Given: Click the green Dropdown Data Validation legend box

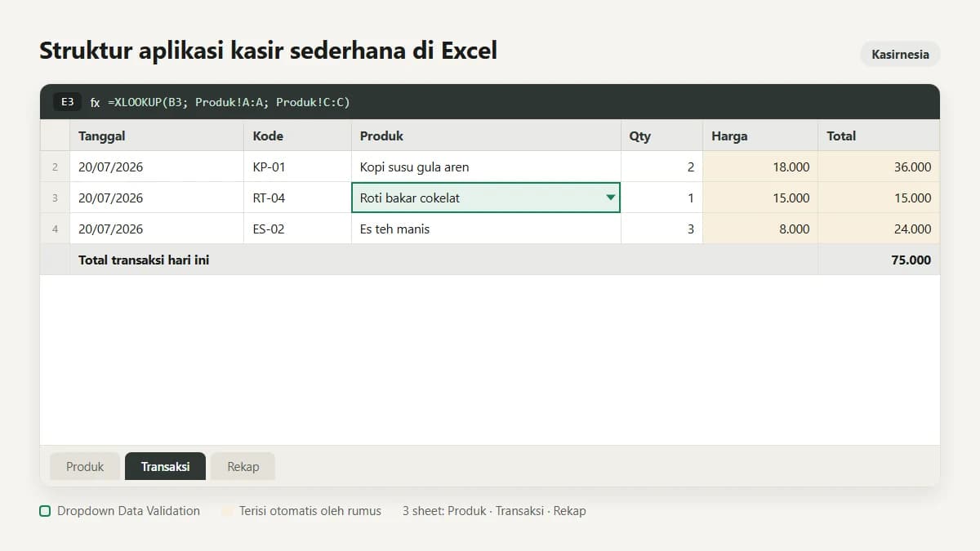Looking at the screenshot, I should coord(45,511).
